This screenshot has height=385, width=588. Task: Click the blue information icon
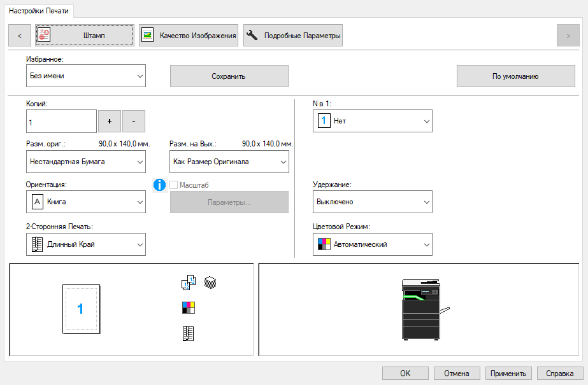[x=159, y=185]
